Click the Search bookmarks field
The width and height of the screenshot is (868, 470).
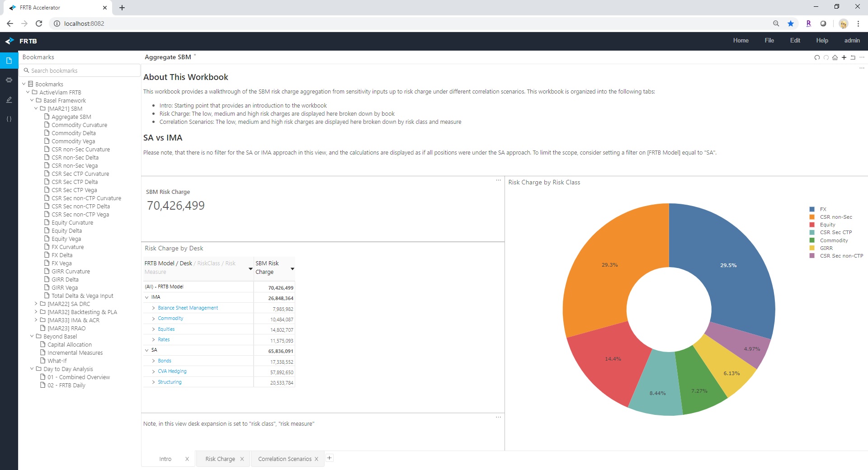coord(81,71)
